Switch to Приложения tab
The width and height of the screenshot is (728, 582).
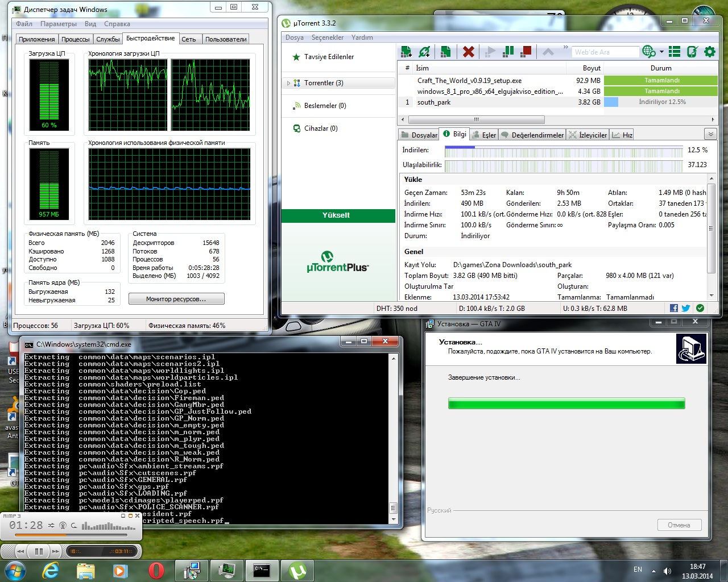[37, 39]
